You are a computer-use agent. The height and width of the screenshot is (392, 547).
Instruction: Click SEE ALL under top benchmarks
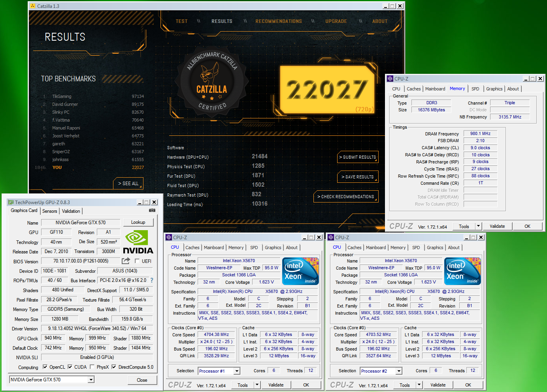128,184
